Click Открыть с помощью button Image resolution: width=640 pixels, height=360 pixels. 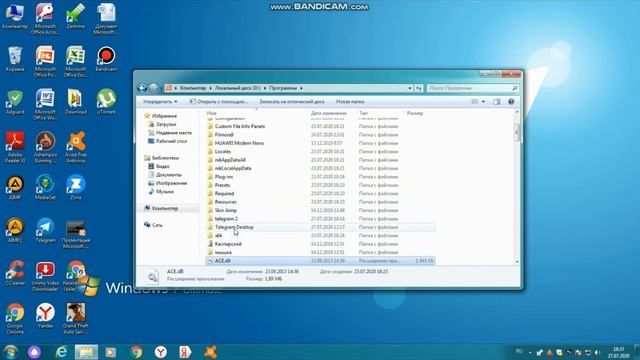pyautogui.click(x=218, y=102)
